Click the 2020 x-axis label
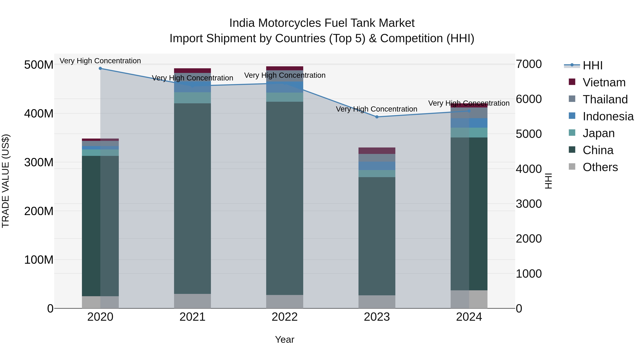Image resolution: width=644 pixels, height=362 pixels. point(100,317)
